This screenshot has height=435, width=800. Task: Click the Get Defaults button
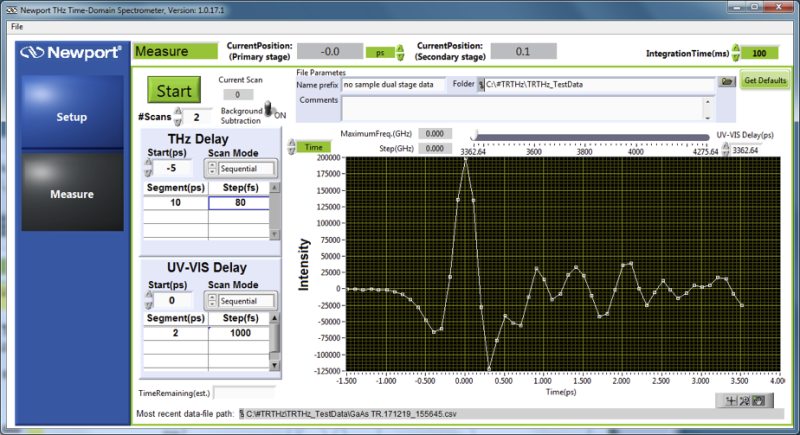765,81
